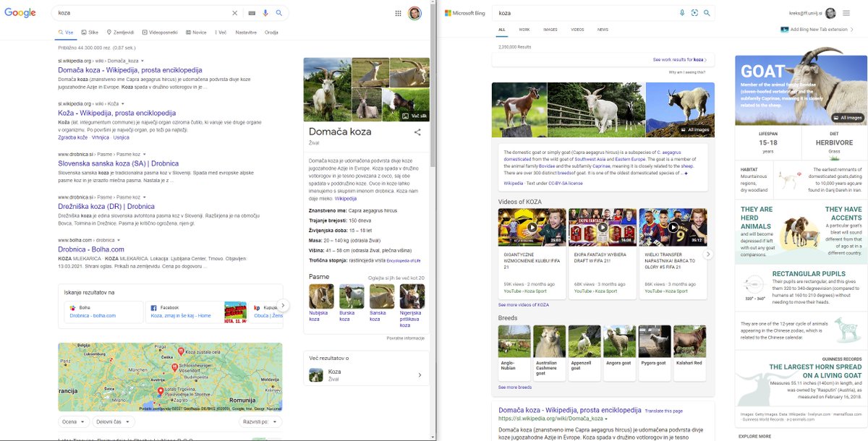Show more images via Več slik
Image resolution: width=868 pixels, height=441 pixels.
pyautogui.click(x=414, y=116)
